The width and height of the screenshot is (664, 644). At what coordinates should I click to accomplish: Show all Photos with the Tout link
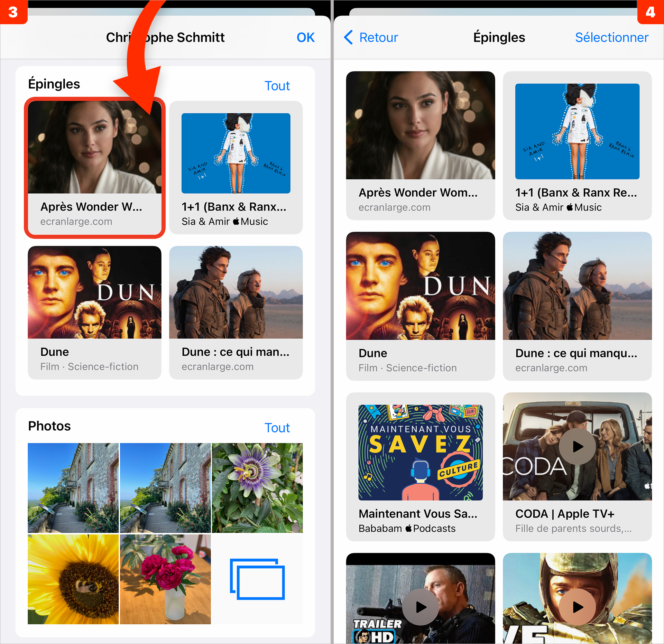pos(277,428)
